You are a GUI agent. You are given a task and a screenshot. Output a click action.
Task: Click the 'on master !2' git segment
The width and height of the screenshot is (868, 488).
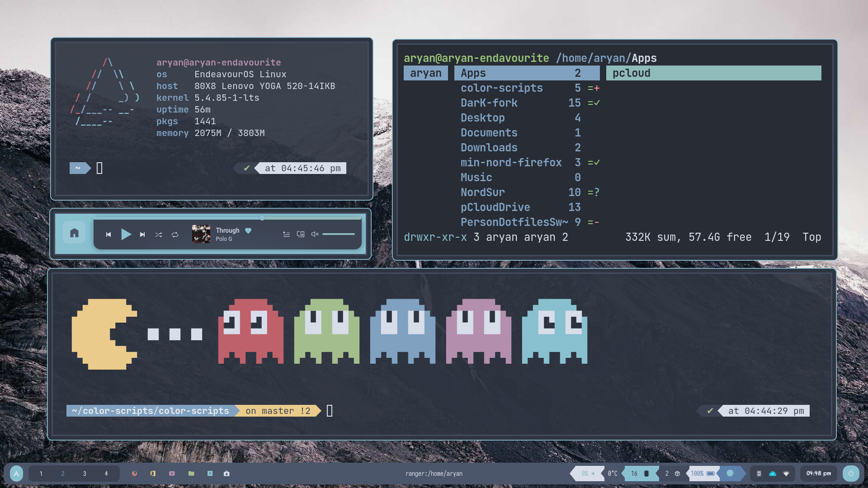[278, 411]
